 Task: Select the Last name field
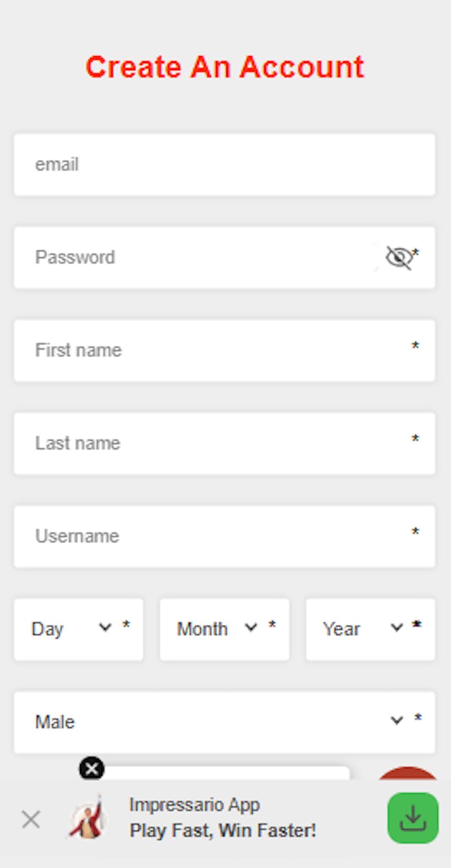click(224, 443)
